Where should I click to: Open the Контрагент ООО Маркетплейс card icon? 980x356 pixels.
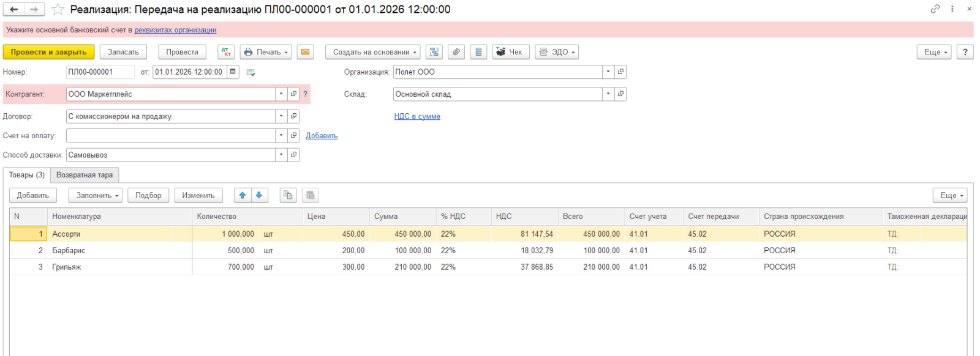click(x=294, y=94)
